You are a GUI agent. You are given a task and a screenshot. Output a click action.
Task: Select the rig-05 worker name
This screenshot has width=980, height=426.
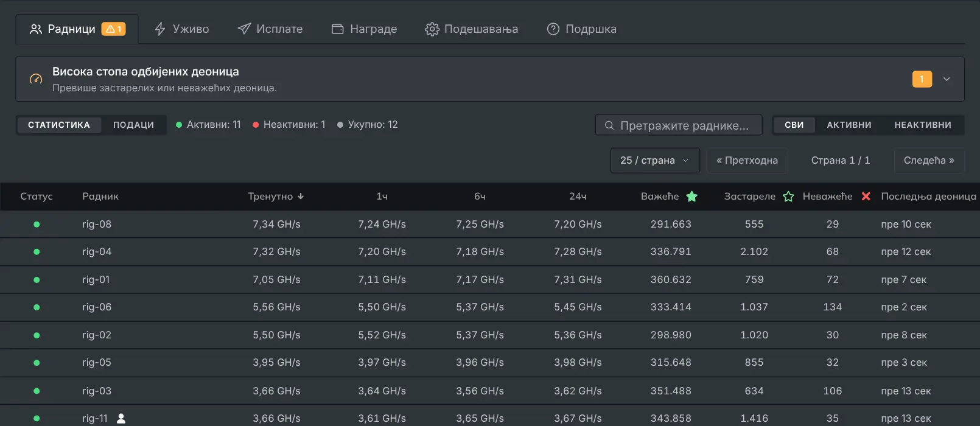(x=97, y=363)
